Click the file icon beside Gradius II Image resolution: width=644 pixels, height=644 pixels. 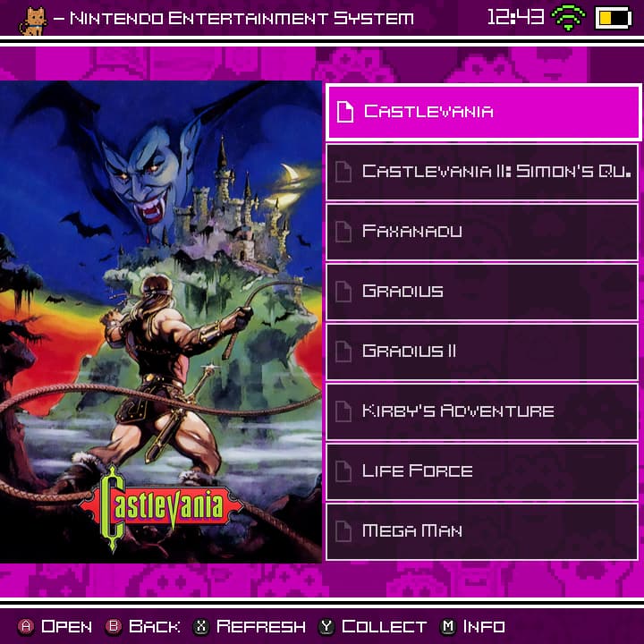343,352
